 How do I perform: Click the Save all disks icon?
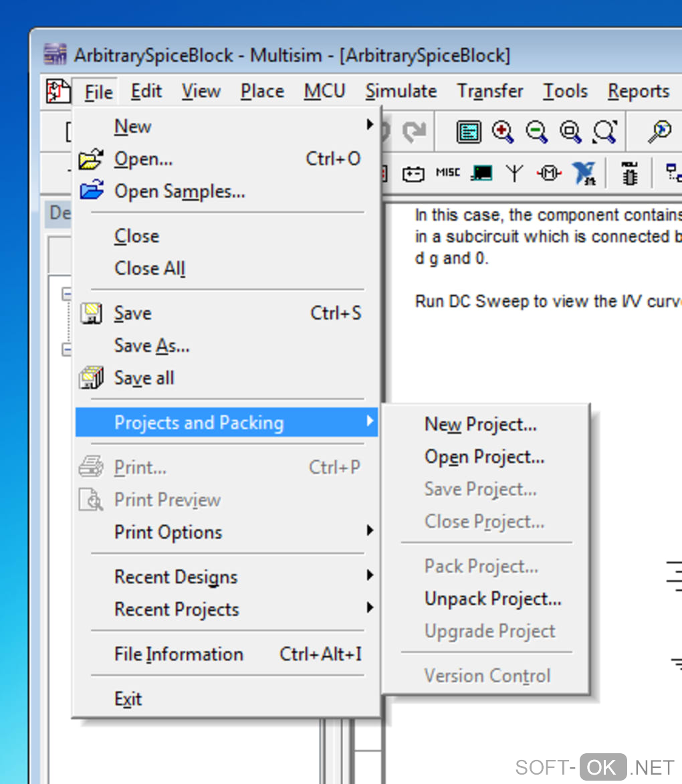(x=92, y=378)
